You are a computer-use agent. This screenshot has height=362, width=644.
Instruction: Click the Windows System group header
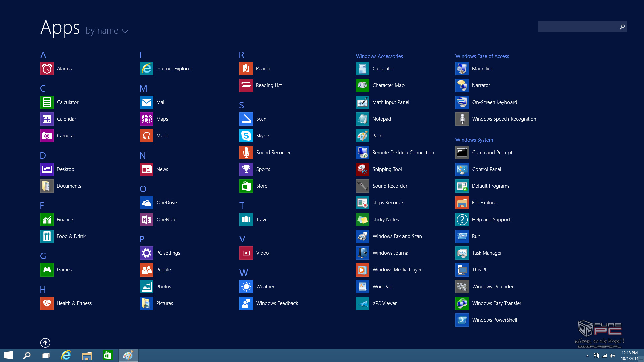tap(474, 140)
